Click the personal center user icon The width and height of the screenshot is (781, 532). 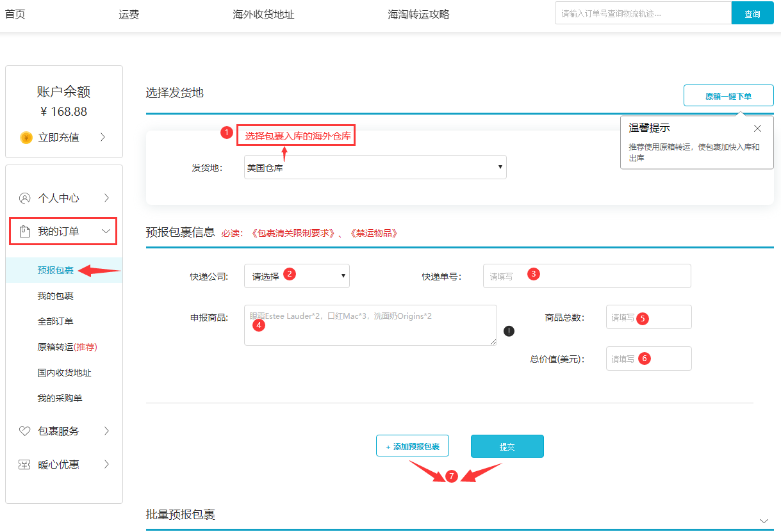[x=25, y=198]
